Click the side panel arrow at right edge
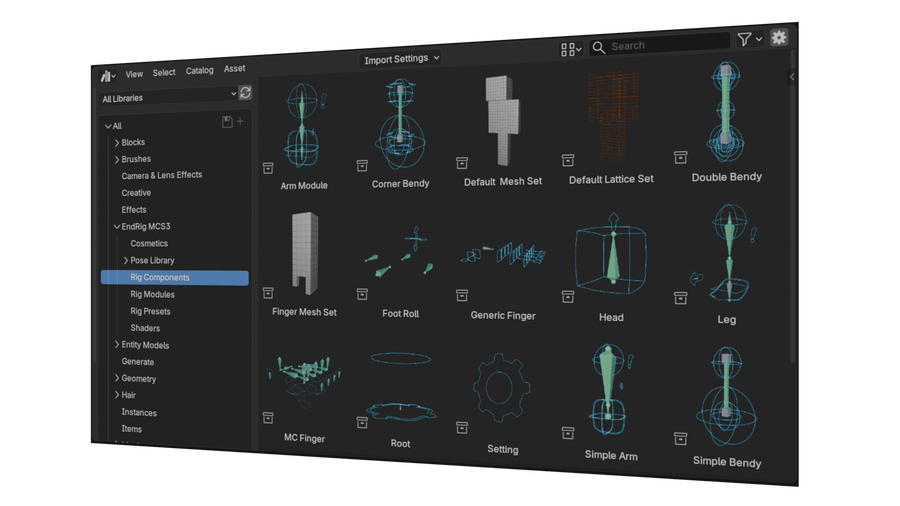 [x=792, y=77]
